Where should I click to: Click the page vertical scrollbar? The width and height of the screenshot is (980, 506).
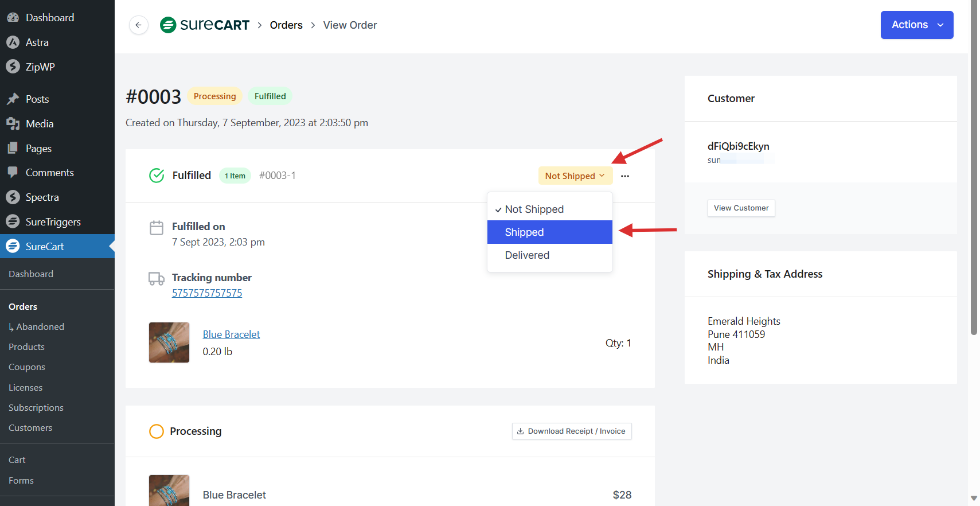[x=974, y=172]
